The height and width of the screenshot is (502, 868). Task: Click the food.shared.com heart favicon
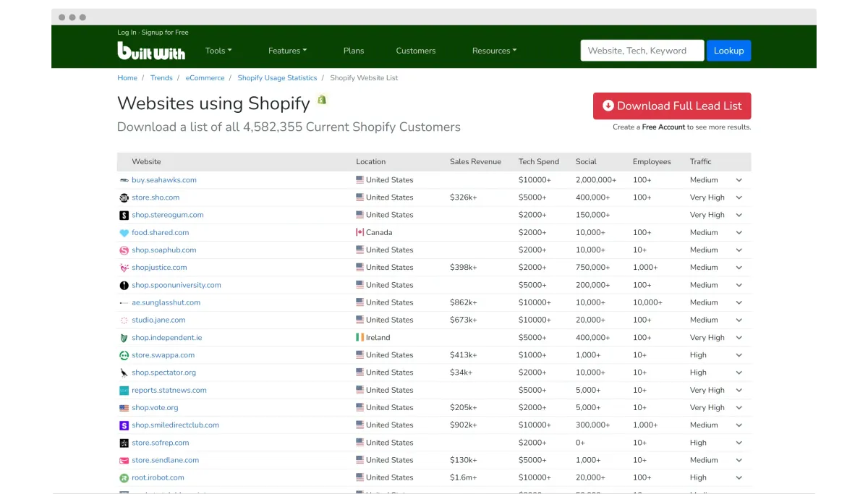pyautogui.click(x=124, y=233)
